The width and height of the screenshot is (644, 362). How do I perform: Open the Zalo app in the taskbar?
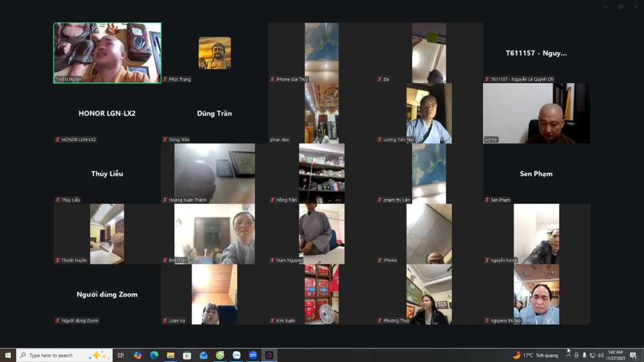click(236, 355)
